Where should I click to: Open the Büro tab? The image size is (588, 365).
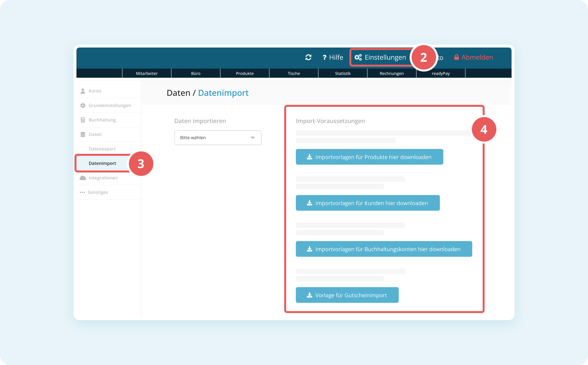(x=196, y=73)
